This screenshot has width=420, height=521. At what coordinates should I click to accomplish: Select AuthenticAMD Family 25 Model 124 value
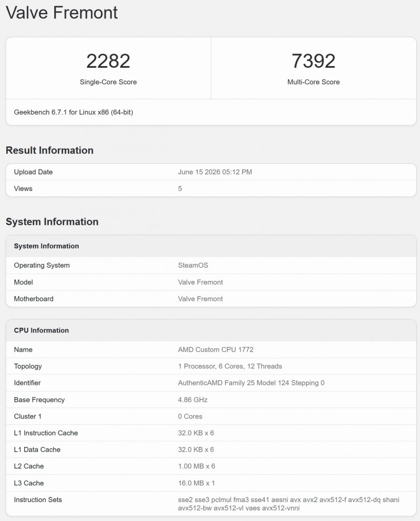[x=251, y=383]
